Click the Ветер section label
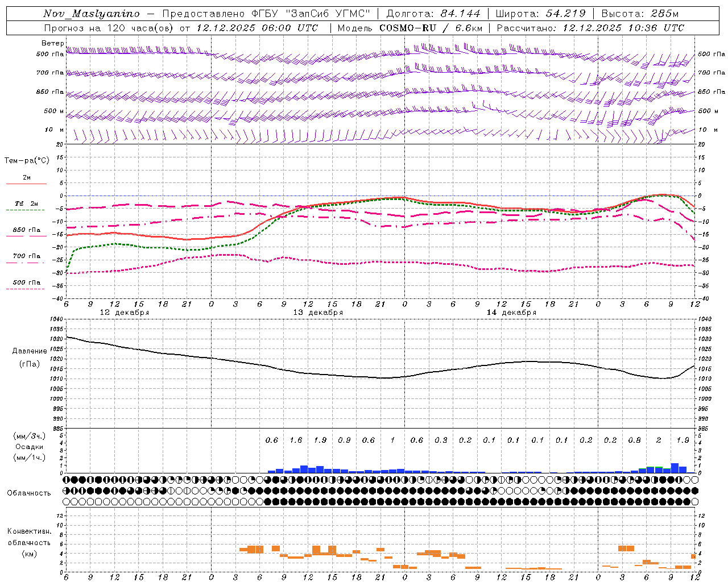 point(52,43)
